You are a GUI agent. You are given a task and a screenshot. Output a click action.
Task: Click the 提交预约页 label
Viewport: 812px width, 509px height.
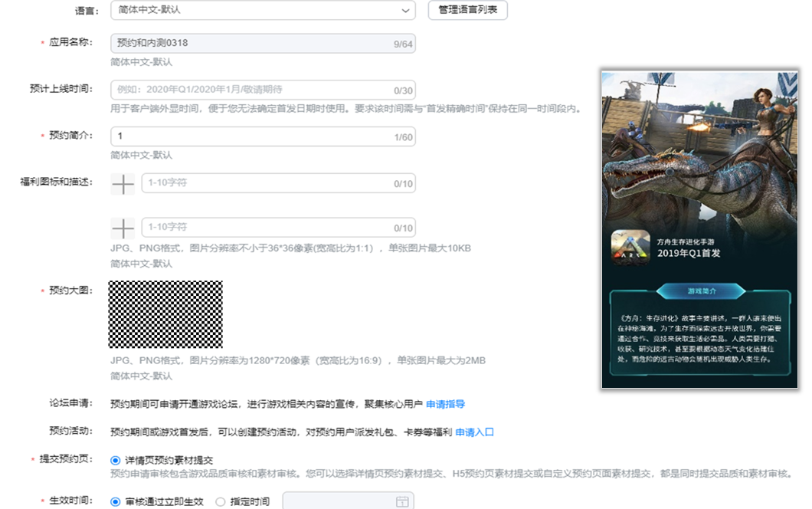click(x=66, y=459)
